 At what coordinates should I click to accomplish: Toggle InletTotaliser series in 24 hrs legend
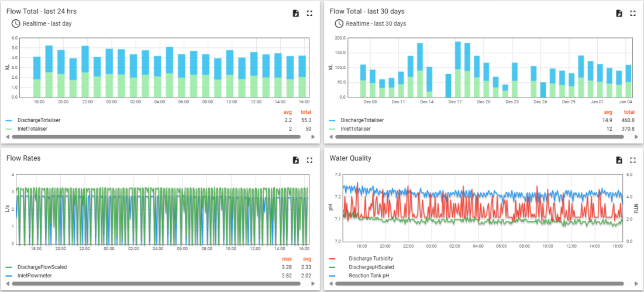32,129
